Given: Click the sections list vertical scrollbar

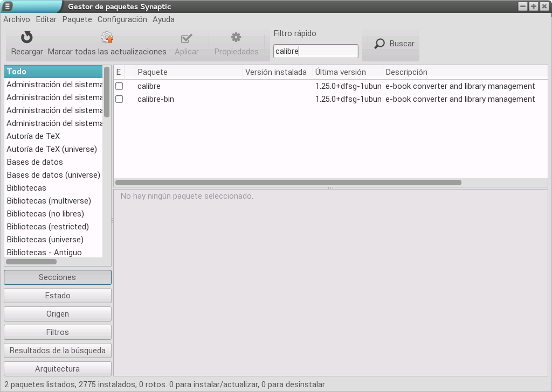Looking at the screenshot, I should 107,92.
